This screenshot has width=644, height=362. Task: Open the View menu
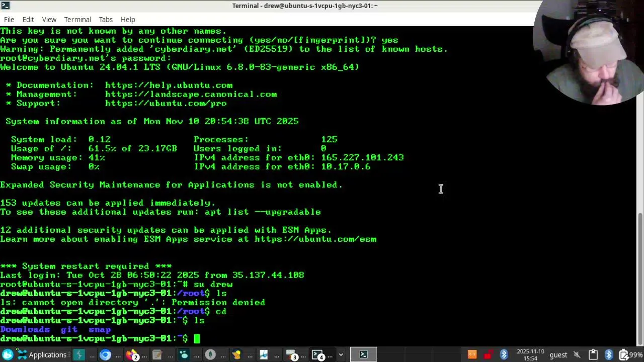(49, 19)
